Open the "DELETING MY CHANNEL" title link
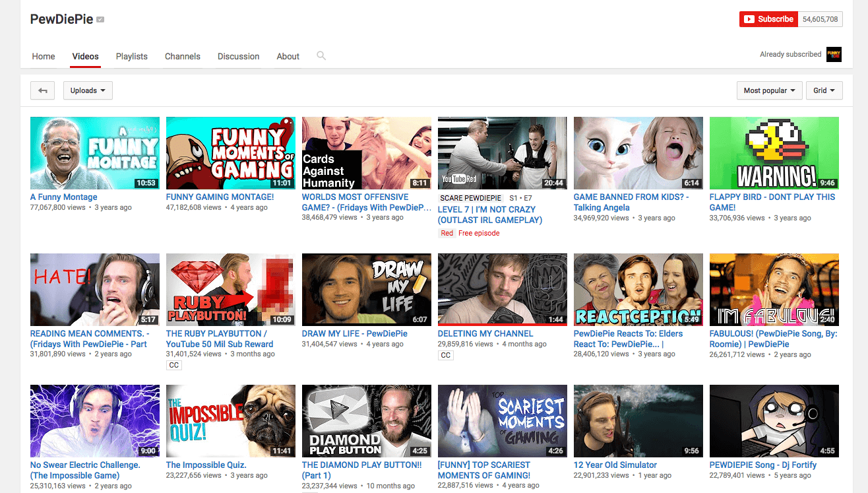 485,333
